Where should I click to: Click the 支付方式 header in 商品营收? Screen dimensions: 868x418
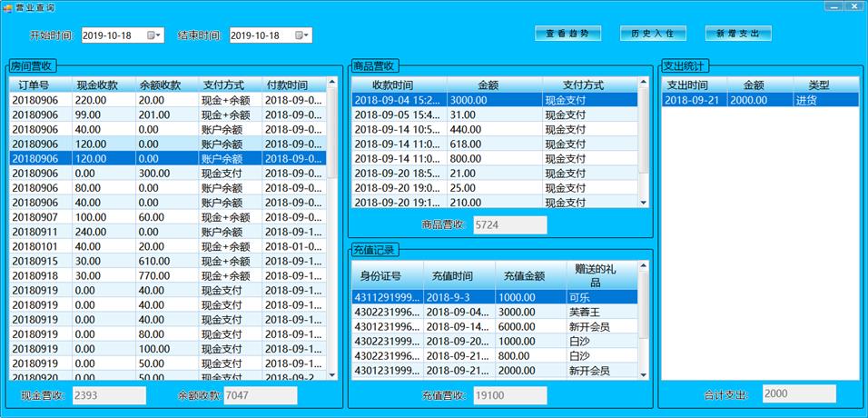589,85
